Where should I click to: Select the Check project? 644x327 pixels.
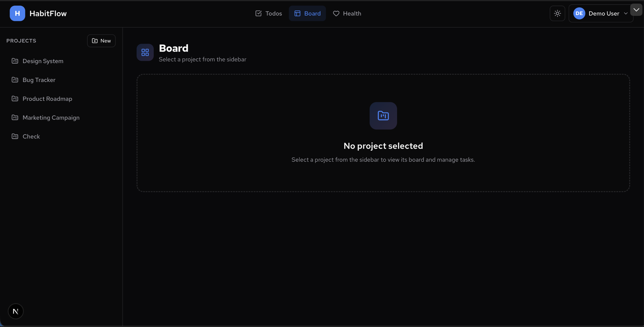(x=31, y=136)
